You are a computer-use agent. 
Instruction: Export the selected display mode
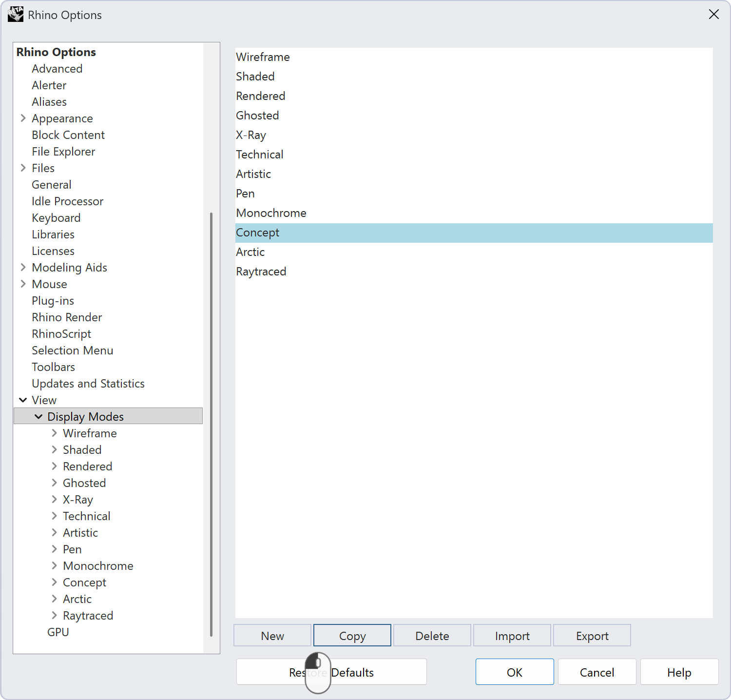pyautogui.click(x=592, y=636)
